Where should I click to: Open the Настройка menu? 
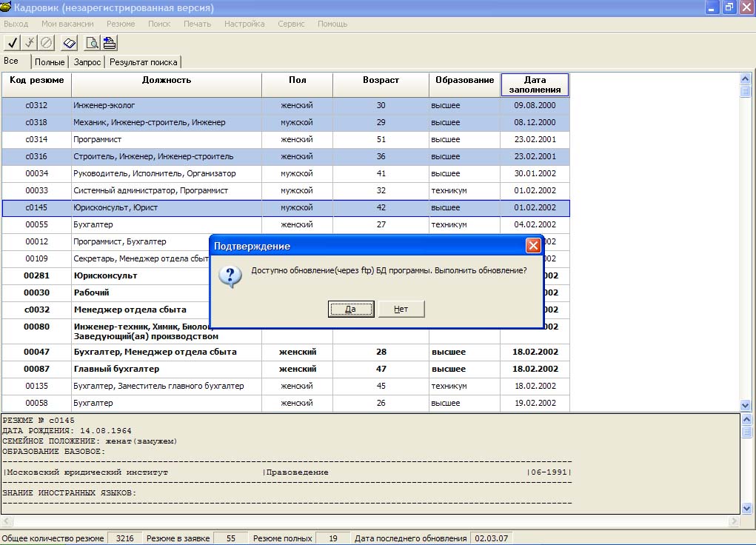pyautogui.click(x=244, y=24)
